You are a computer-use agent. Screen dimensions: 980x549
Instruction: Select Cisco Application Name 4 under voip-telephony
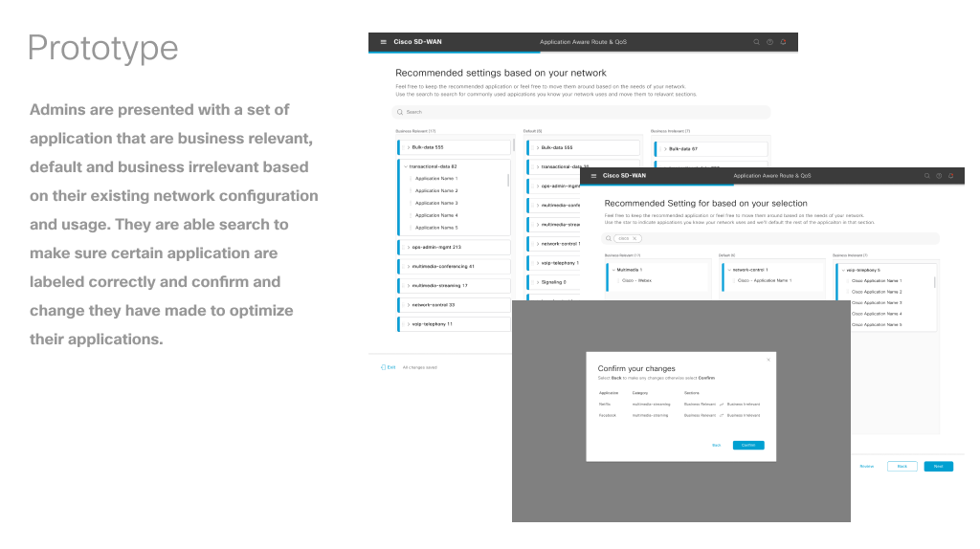(877, 314)
